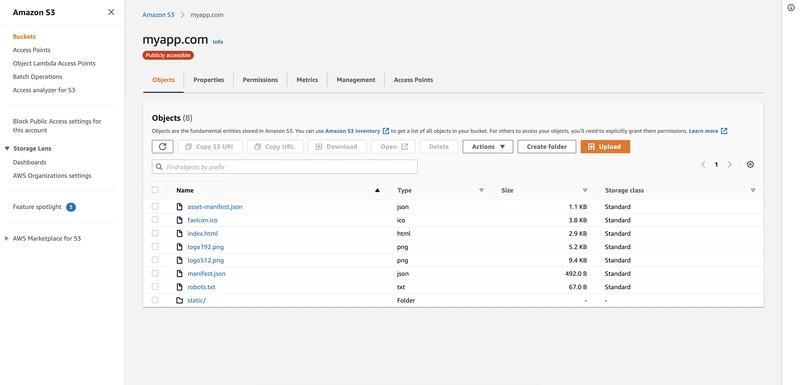Click file icon next to asset-manifest.json
Screen dimensions: 800x385
point(179,207)
